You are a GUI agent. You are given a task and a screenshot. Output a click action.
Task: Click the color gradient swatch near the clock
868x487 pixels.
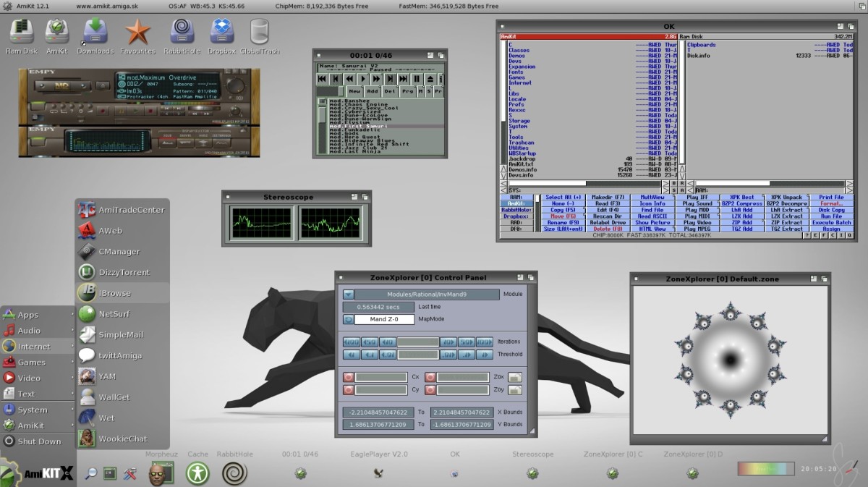[765, 469]
